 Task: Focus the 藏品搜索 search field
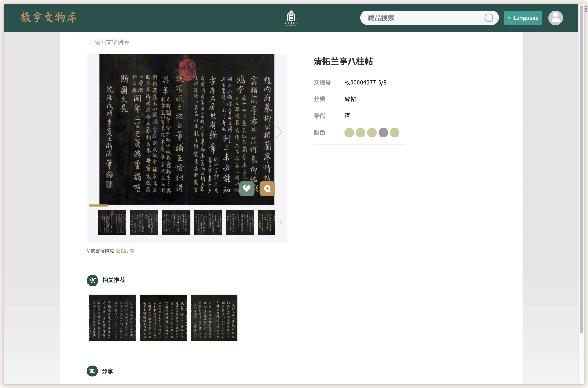coord(429,18)
